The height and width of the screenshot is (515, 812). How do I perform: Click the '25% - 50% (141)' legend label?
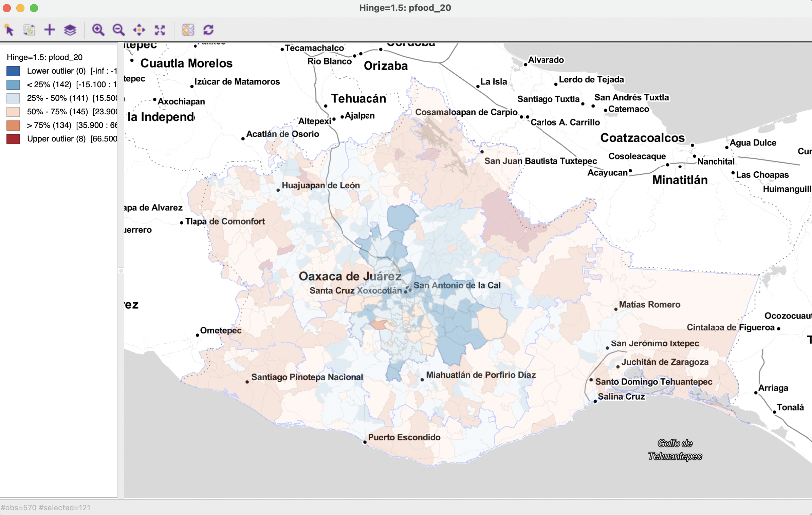[x=57, y=98]
